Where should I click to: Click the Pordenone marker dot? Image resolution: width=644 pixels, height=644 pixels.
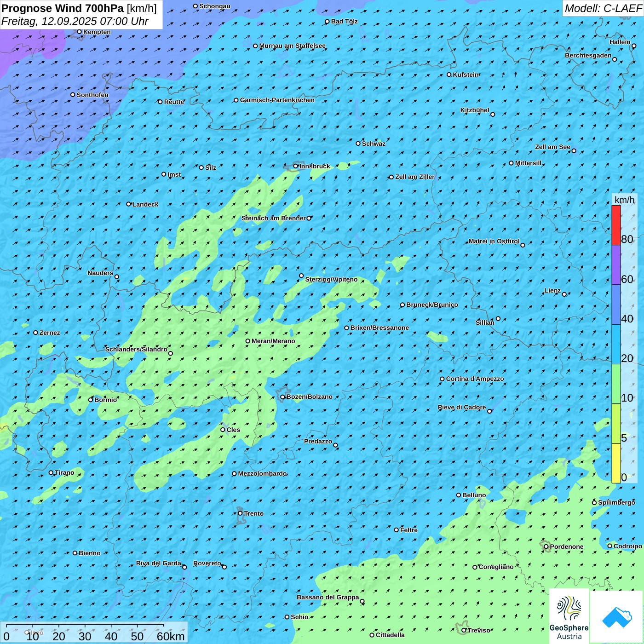(x=546, y=546)
